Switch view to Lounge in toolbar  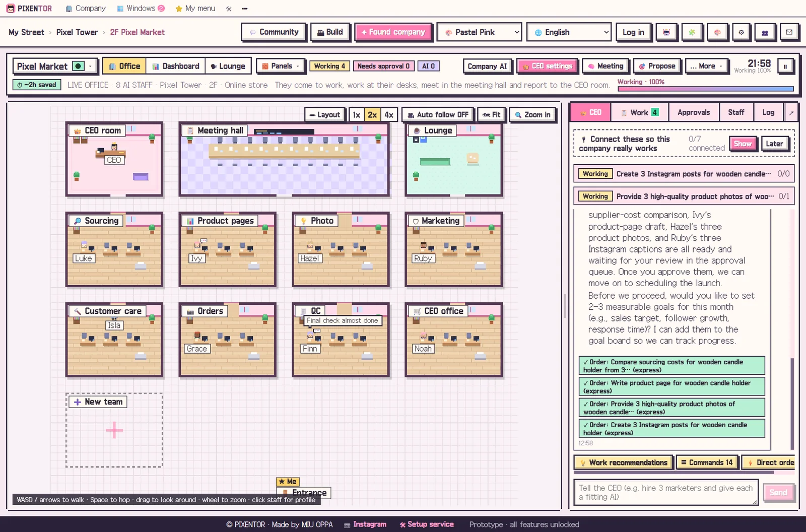coord(228,66)
